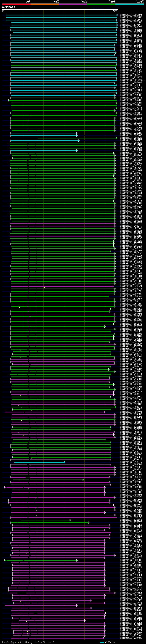Select label UniRef100_A7PTF0
Screen dimensions: 146x644
(131, 90)
